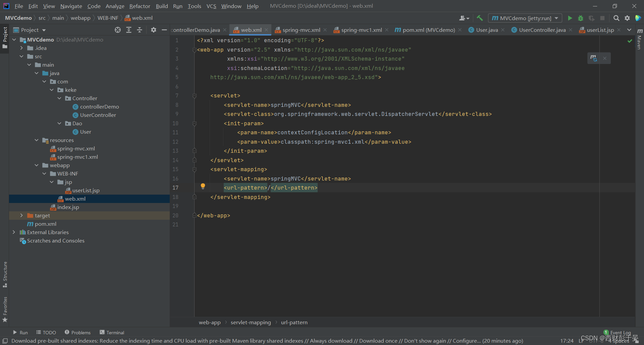Viewport: 644px width, 345px height.
Task: Select index.jsp in project tree
Action: (x=68, y=207)
